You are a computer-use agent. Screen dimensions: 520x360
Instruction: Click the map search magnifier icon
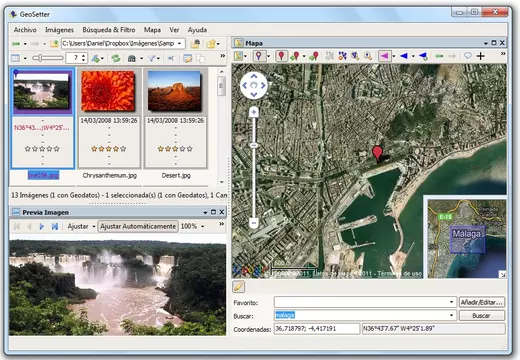[368, 56]
